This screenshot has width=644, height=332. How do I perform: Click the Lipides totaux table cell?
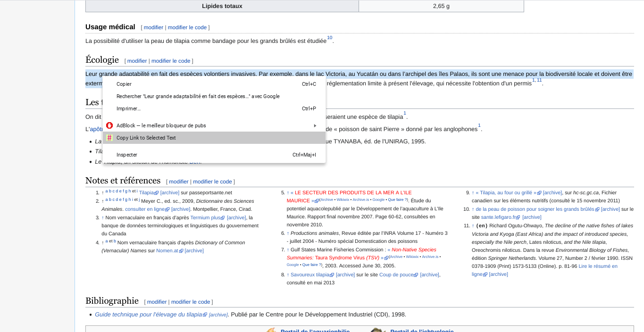222,6
